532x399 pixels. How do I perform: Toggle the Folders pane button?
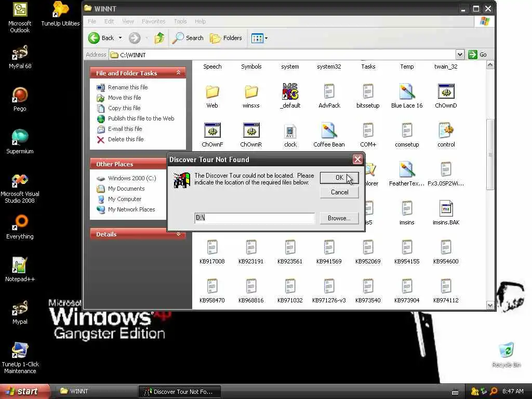[x=226, y=38]
